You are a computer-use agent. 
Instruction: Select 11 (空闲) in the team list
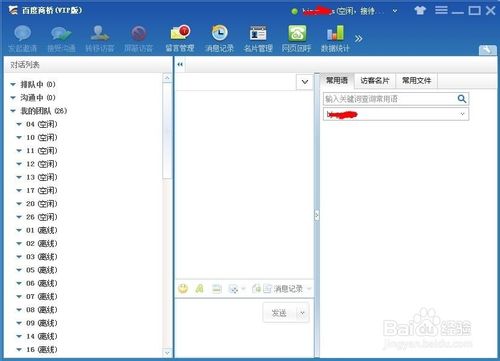tap(42, 151)
